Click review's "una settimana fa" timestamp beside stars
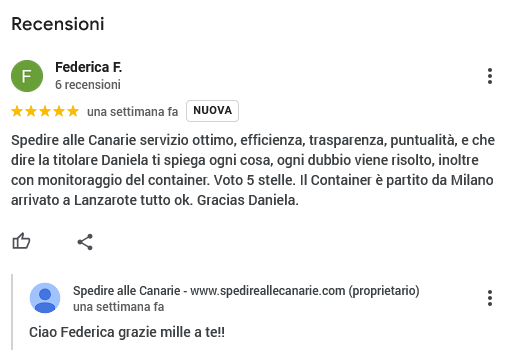 pyautogui.click(x=133, y=112)
